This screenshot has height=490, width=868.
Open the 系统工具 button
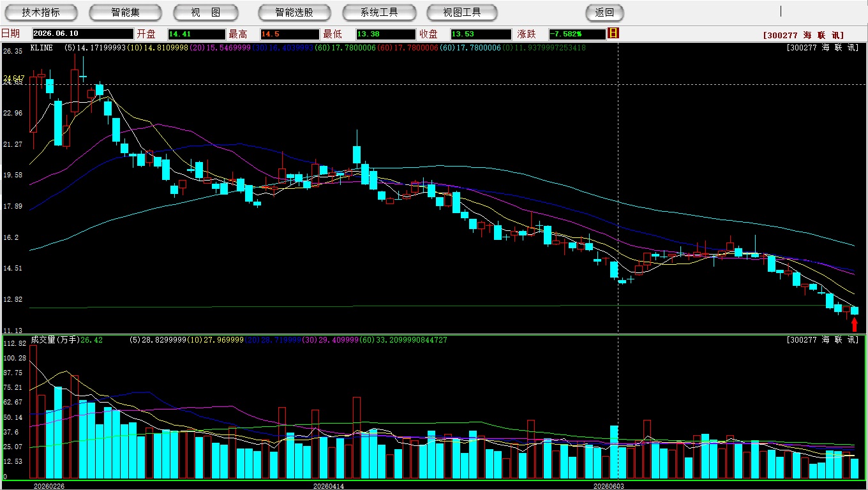click(x=379, y=12)
